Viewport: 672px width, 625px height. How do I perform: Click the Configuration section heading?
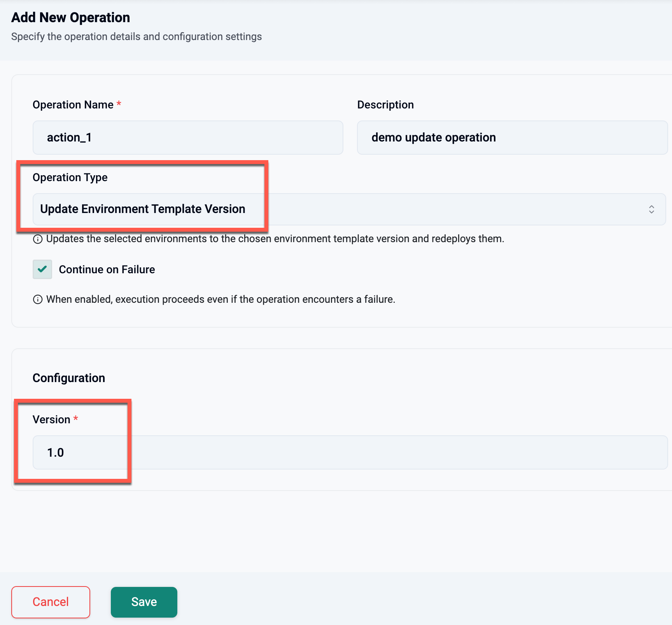69,378
